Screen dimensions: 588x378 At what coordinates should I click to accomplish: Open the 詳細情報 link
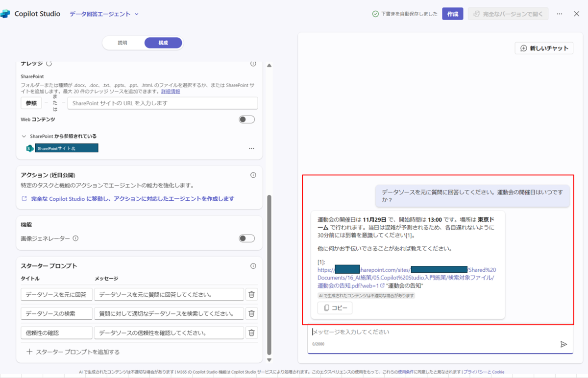point(171,92)
